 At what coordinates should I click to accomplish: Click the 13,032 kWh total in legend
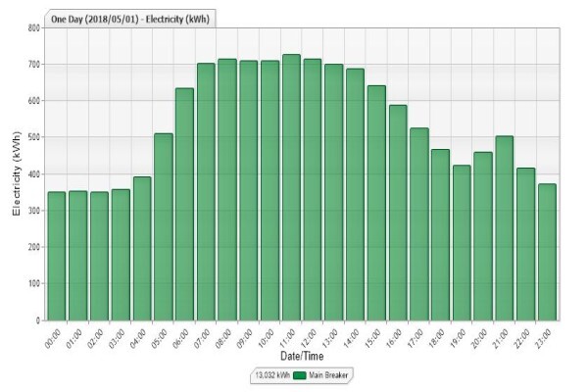click(272, 375)
